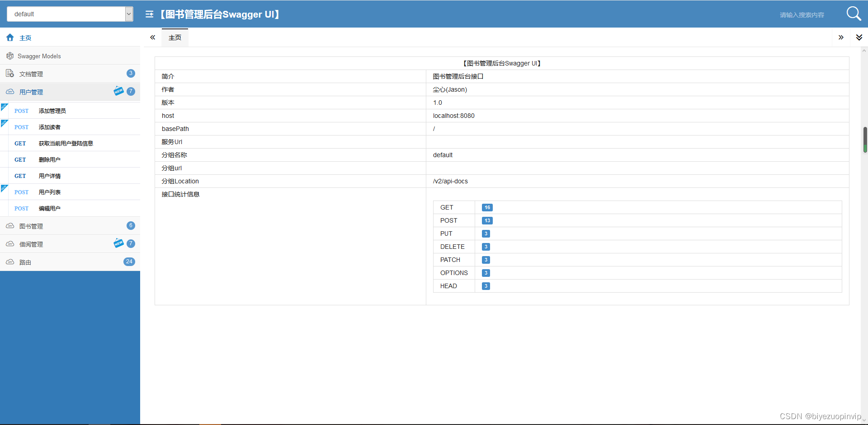Click the 主页 sidebar home link
Screen dimensions: 868x425
coord(25,38)
